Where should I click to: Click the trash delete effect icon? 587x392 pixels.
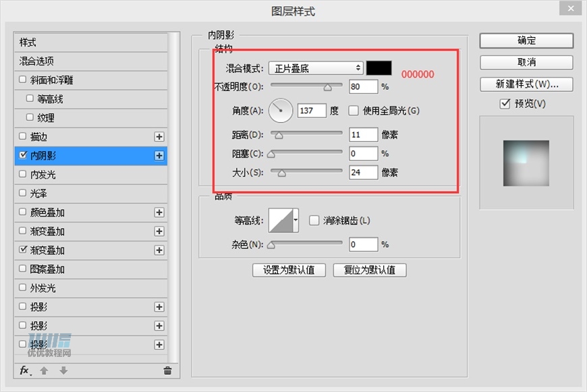(167, 370)
